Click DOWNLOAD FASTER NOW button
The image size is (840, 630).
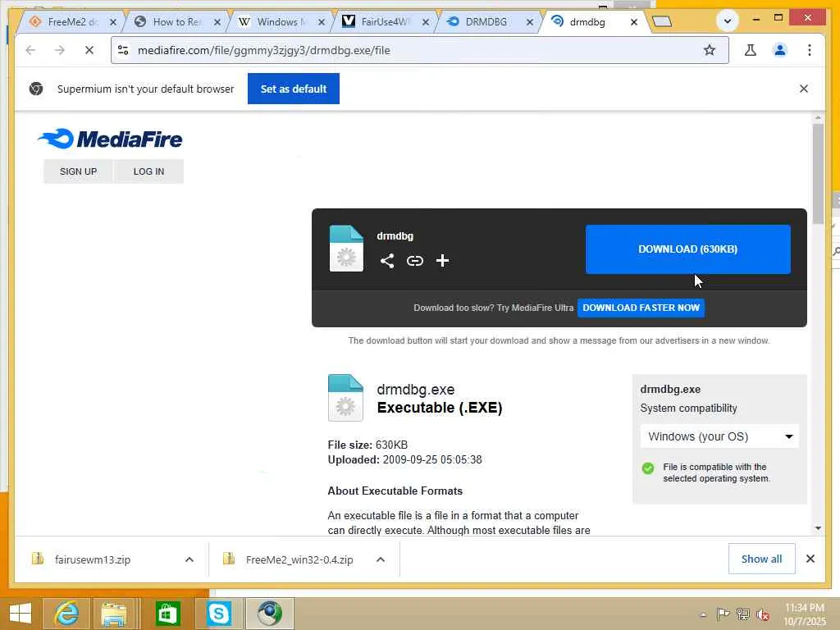(x=641, y=308)
